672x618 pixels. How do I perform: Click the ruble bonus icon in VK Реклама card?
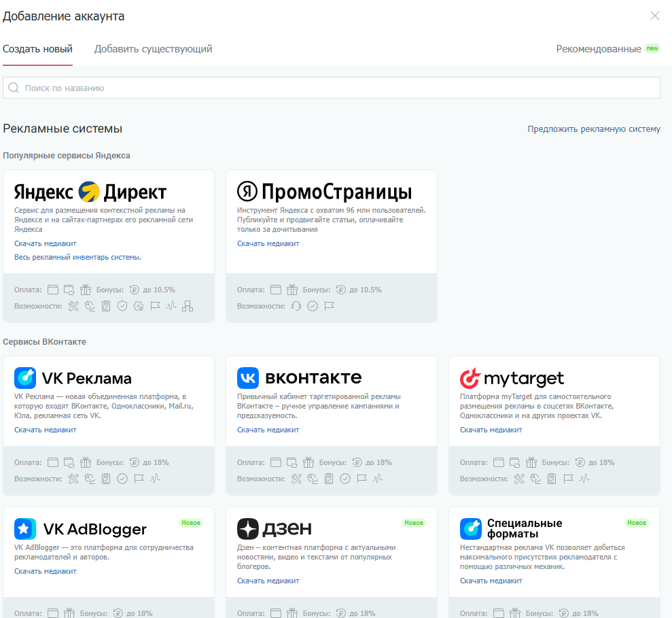point(135,462)
